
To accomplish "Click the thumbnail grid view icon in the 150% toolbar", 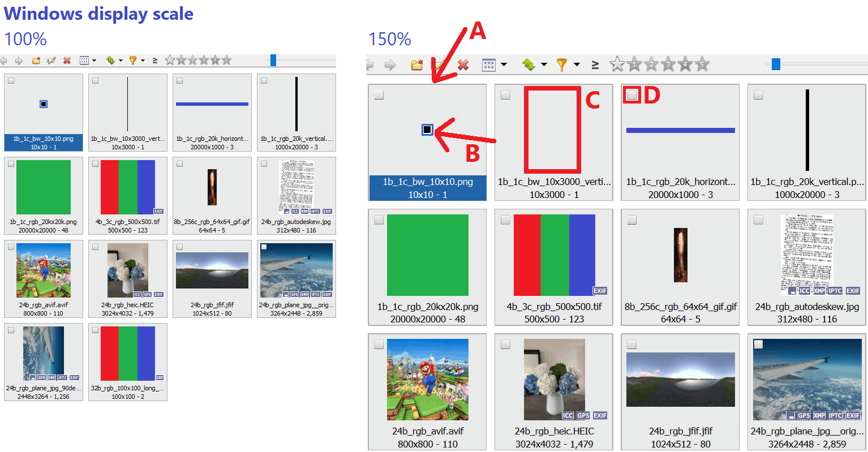I will click(x=489, y=65).
